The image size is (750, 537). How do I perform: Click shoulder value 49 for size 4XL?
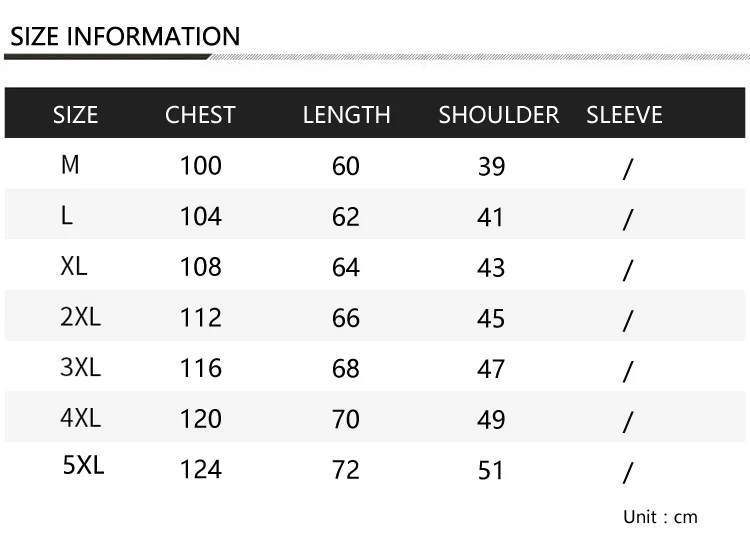point(491,419)
